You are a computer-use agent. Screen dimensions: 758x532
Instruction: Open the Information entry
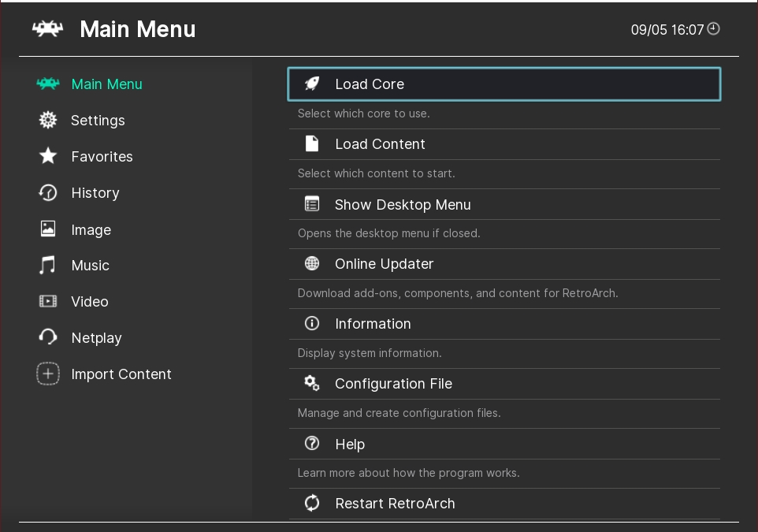pyautogui.click(x=504, y=324)
